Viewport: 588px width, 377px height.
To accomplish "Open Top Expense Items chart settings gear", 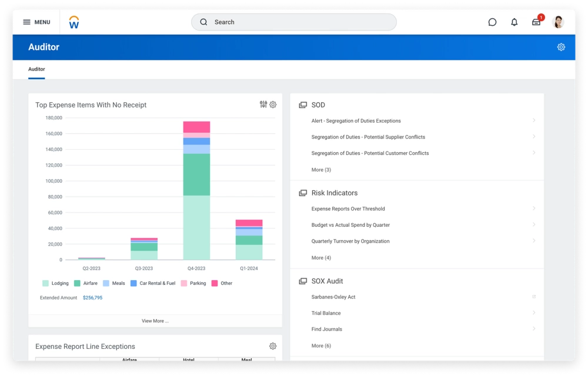I will [x=273, y=105].
